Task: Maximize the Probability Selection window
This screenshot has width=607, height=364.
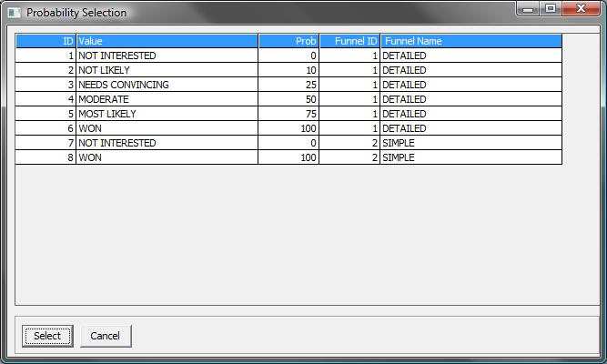Action: pyautogui.click(x=551, y=8)
